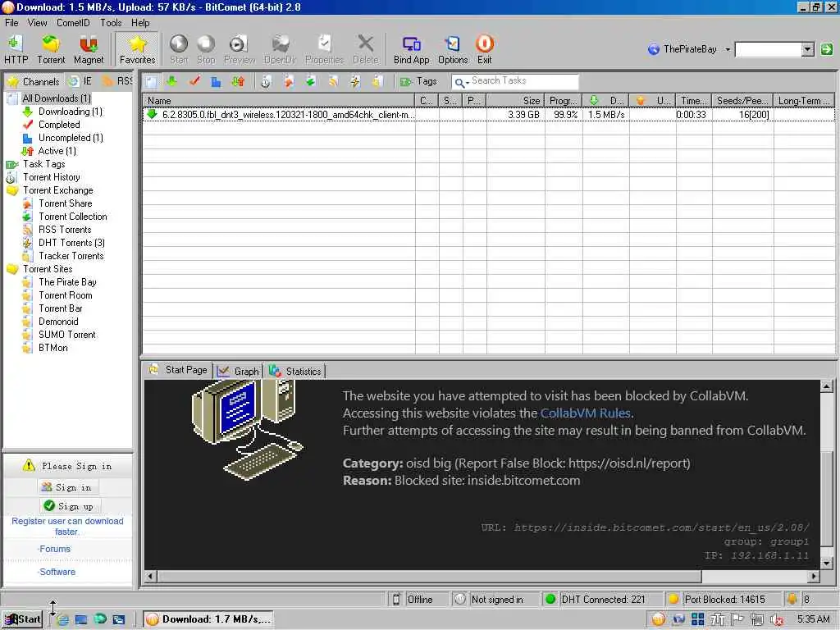
Task: Open The Pirate Bay site entry
Action: pyautogui.click(x=67, y=282)
